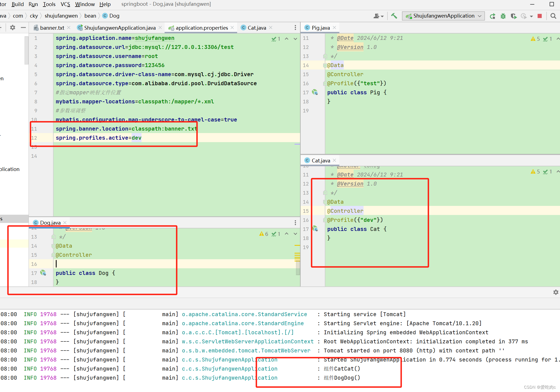Fold the Dog.java @Data annotation block
This screenshot has width=560, height=392.
[x=54, y=246]
